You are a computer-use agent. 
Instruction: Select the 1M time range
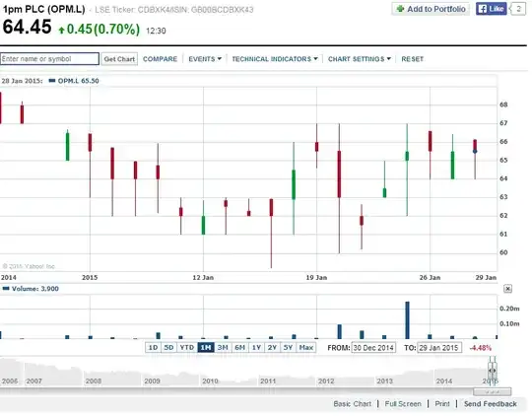pos(206,347)
